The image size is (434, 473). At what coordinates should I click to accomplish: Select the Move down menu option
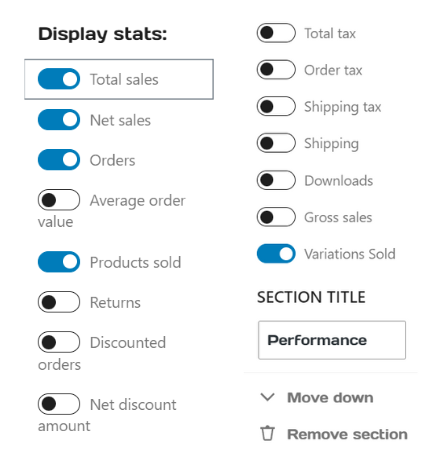pos(330,397)
